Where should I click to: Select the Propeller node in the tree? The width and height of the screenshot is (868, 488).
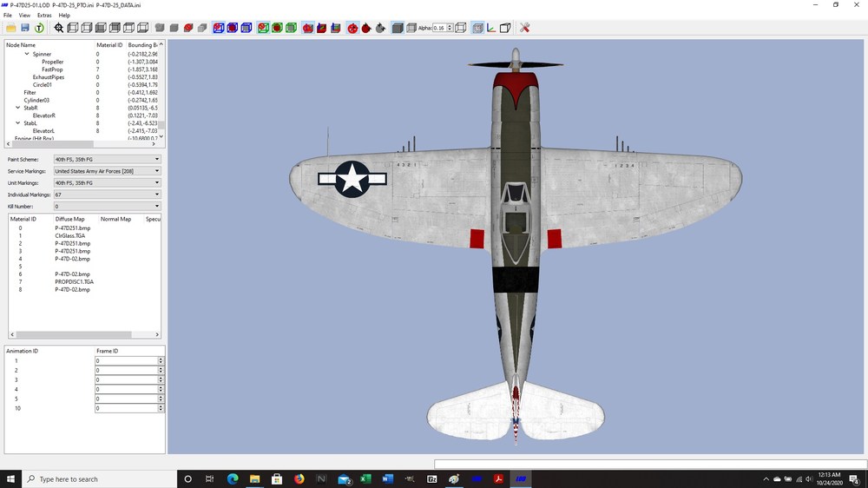click(x=53, y=62)
